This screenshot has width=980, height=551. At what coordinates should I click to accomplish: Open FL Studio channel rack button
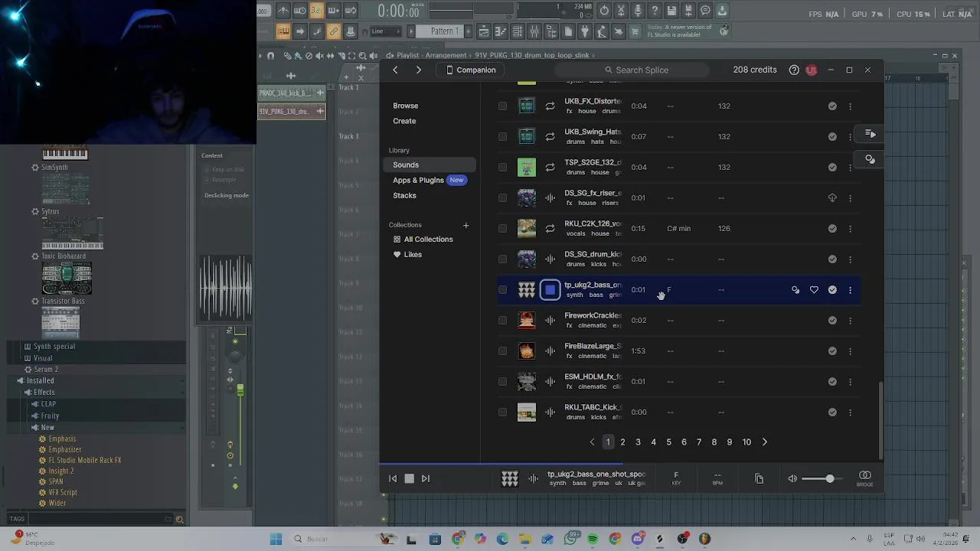coord(518,31)
